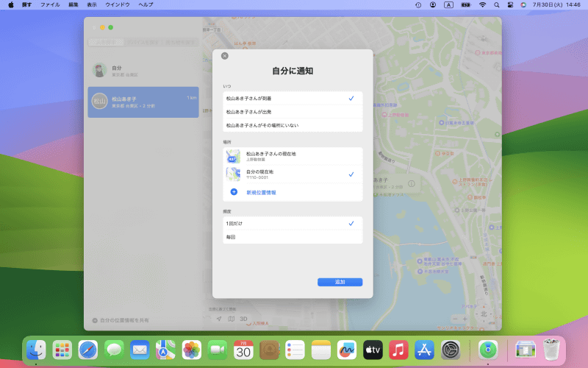
Task: Open the Trash in the Dock
Action: (551, 350)
